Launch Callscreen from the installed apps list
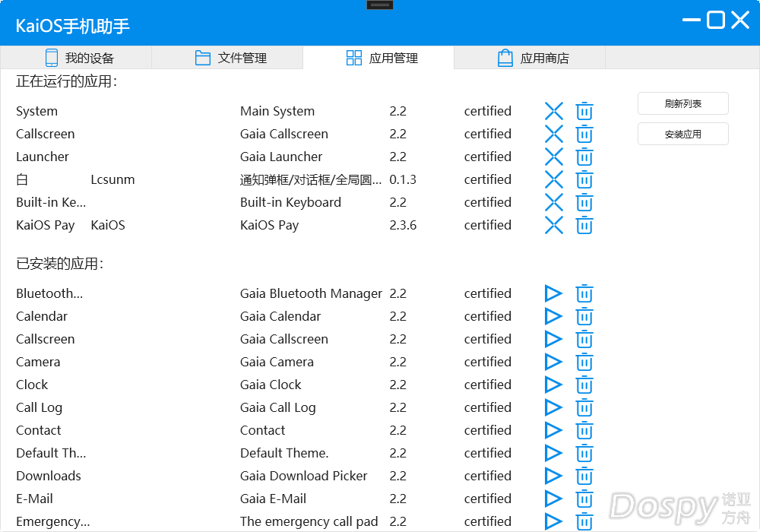 [553, 339]
